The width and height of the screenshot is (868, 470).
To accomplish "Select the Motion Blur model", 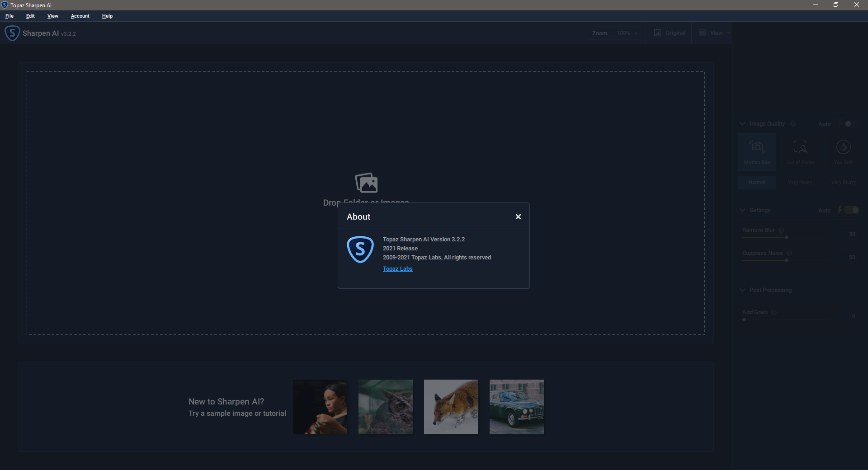I will [x=757, y=152].
